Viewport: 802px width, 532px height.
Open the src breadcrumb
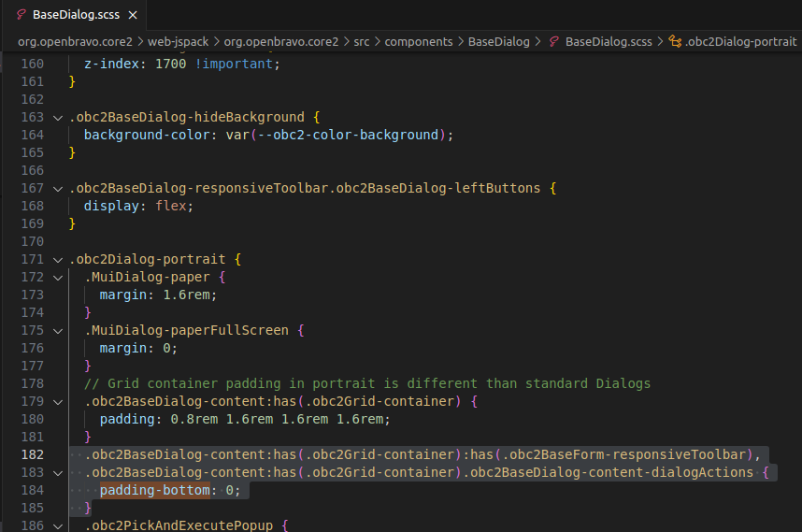tap(361, 42)
